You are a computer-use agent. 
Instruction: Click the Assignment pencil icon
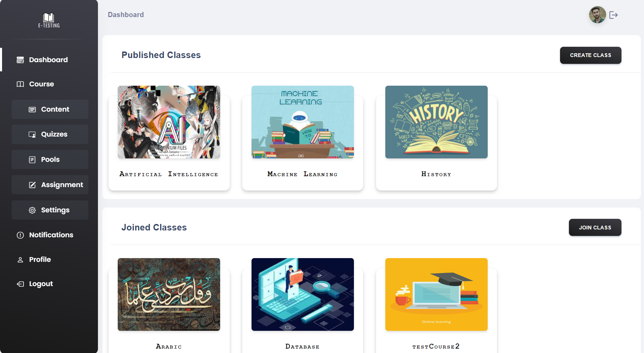coord(32,185)
